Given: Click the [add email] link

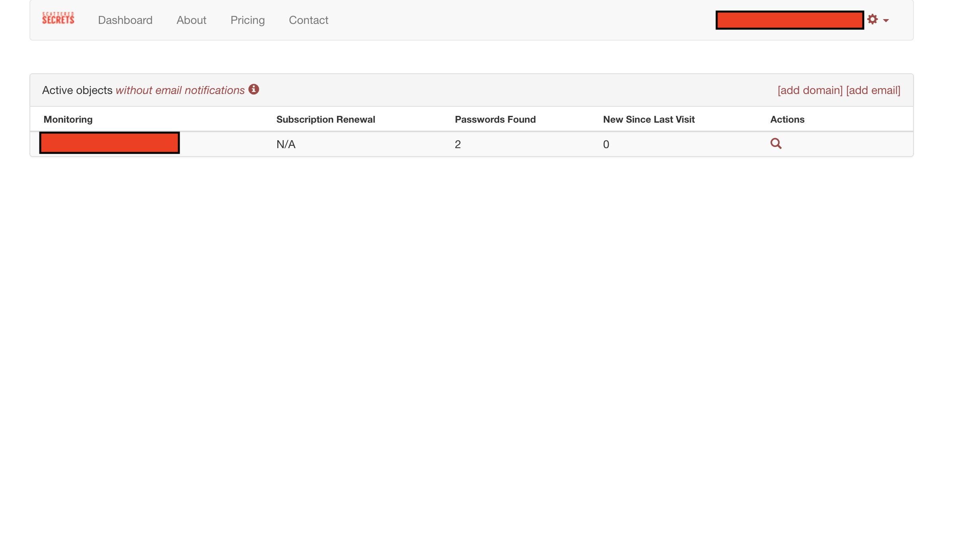Looking at the screenshot, I should click(x=873, y=90).
